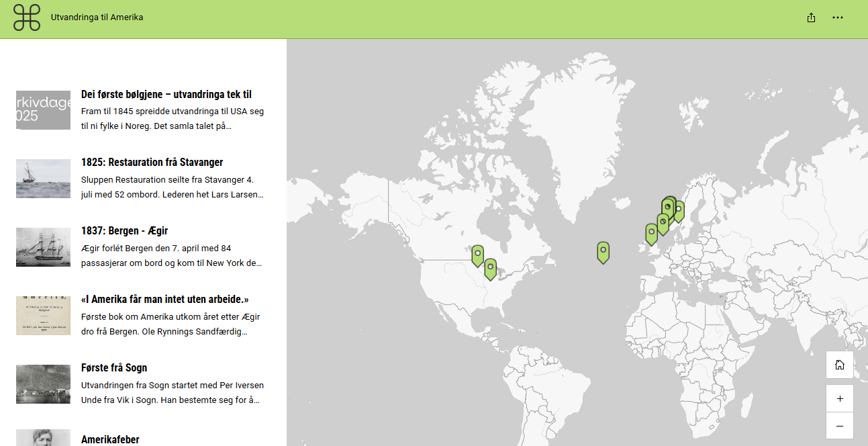The height and width of the screenshot is (446, 868).
Task: Click the home map extent button
Action: 839,365
